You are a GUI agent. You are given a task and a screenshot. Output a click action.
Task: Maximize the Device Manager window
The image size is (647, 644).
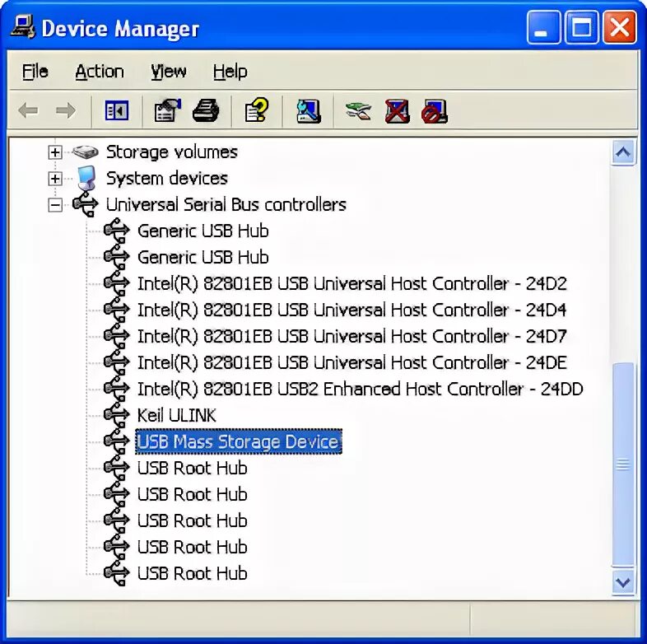[581, 27]
